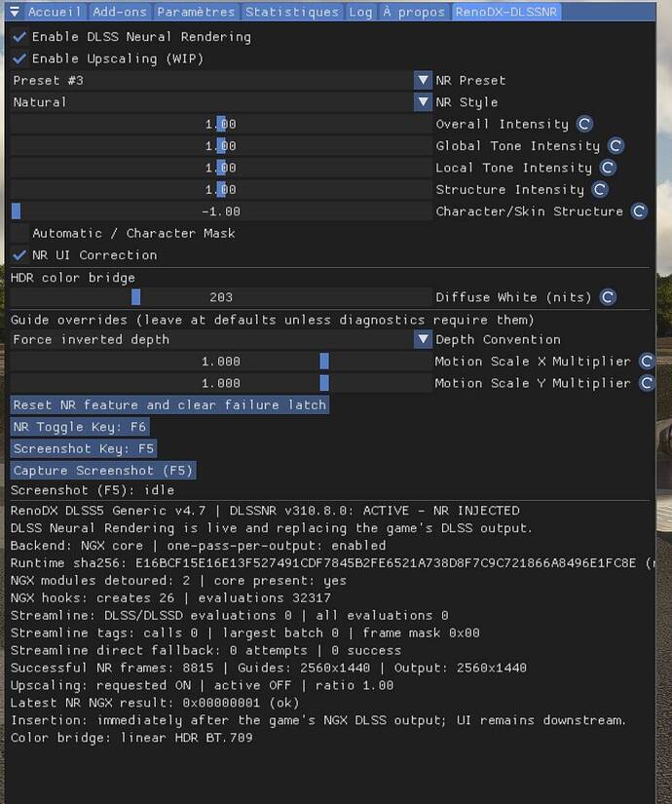Switch to the Statistiques tab

292,12
